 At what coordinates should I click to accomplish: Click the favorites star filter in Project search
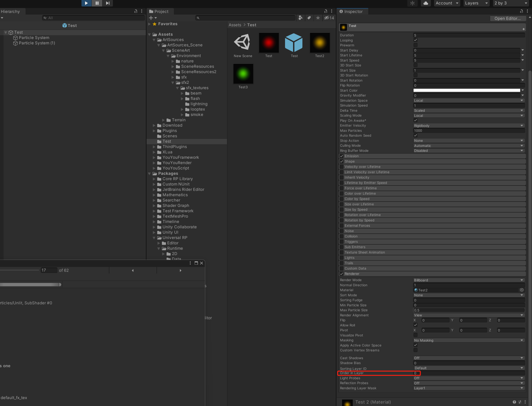coord(318,18)
